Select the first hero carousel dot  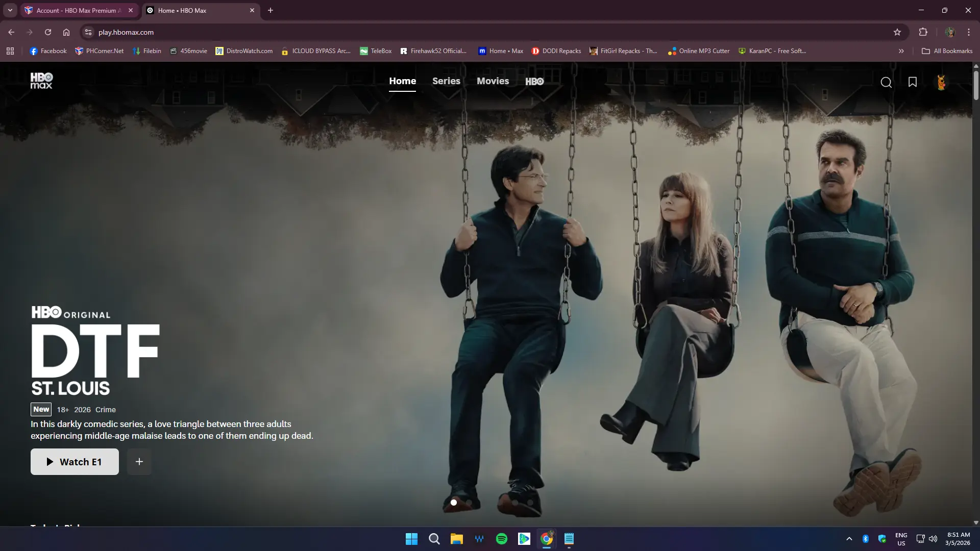pyautogui.click(x=454, y=503)
